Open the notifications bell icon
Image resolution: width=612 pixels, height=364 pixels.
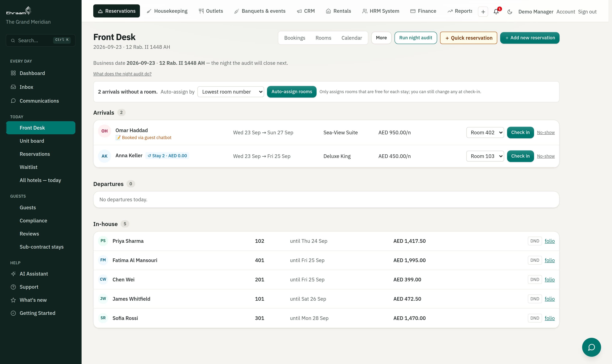(x=496, y=11)
